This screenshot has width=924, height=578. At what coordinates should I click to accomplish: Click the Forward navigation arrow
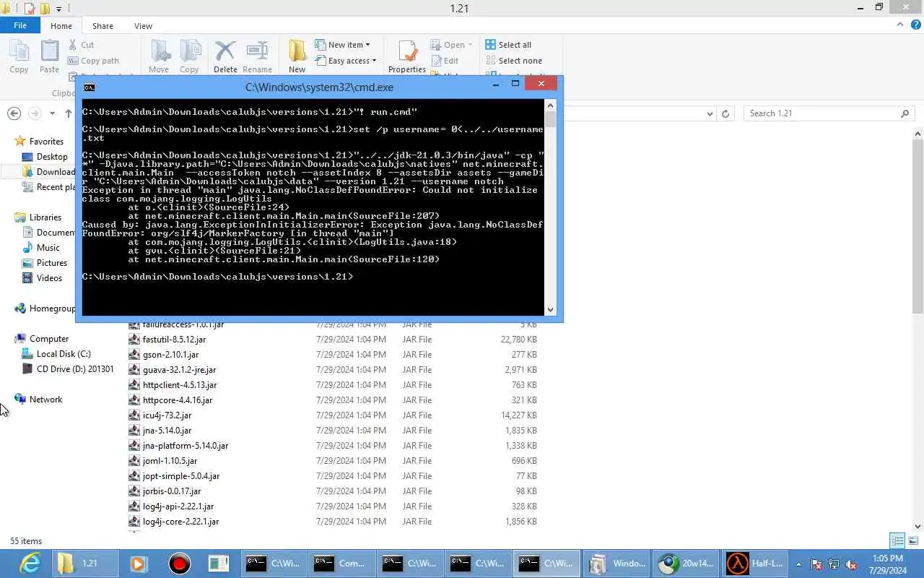(x=35, y=113)
